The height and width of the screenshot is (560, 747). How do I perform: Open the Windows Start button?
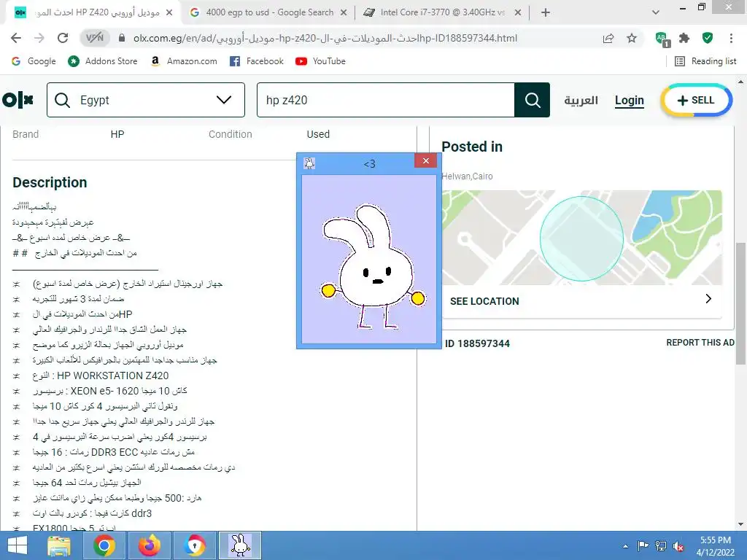point(18,545)
